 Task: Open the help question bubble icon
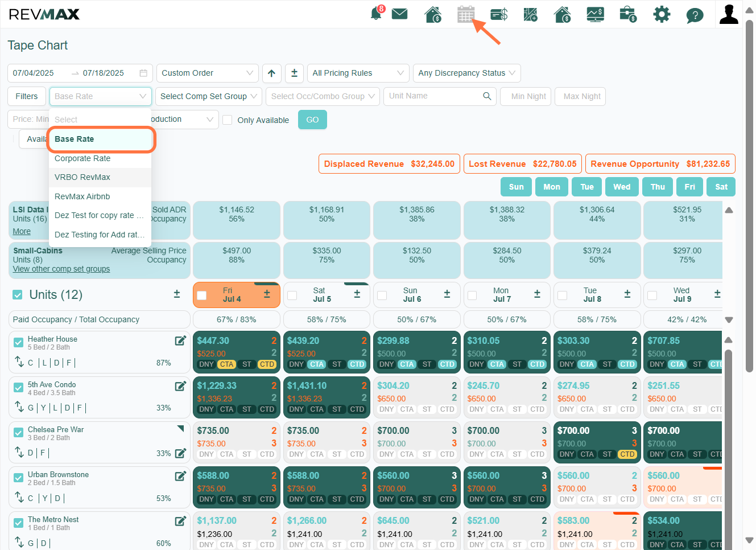click(695, 15)
